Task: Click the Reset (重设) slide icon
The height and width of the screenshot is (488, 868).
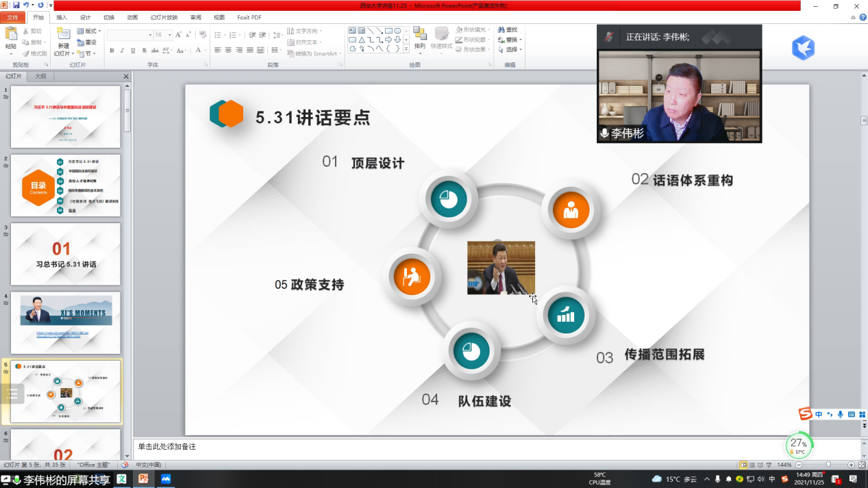Action: click(87, 42)
